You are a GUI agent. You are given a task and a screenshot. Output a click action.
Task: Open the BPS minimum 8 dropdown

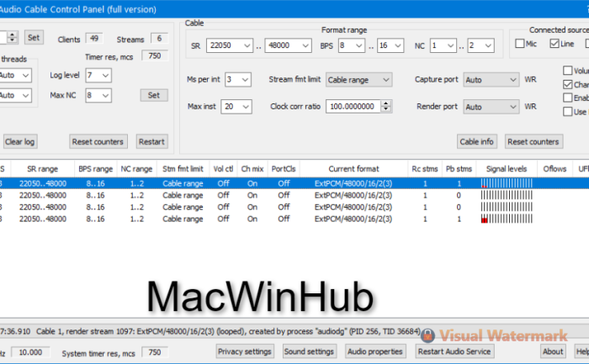[352, 45]
